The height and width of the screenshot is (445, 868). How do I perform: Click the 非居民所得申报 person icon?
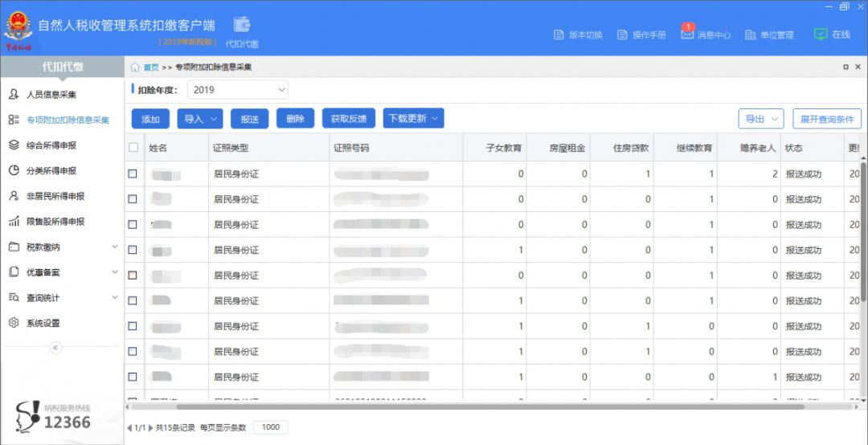coord(14,196)
